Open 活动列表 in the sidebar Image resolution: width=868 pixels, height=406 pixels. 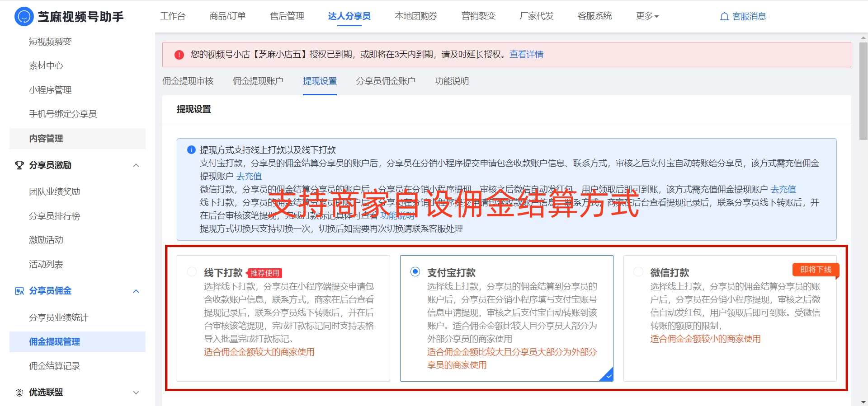46,265
